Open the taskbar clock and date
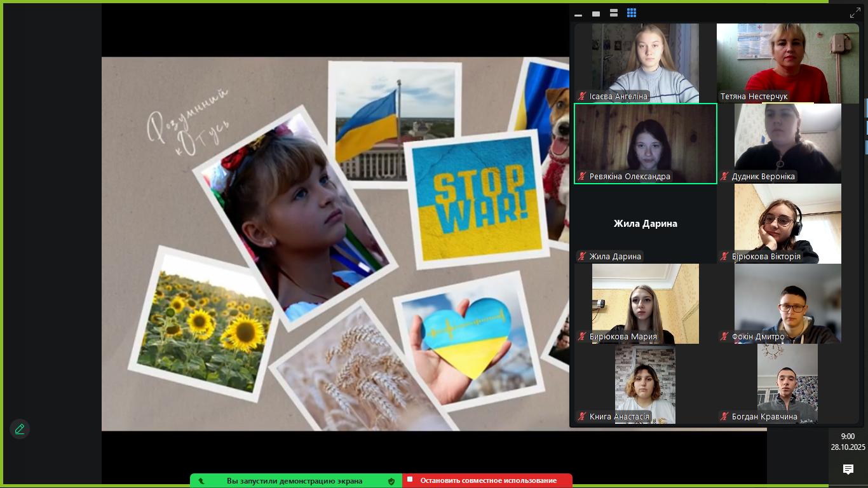 point(848,442)
